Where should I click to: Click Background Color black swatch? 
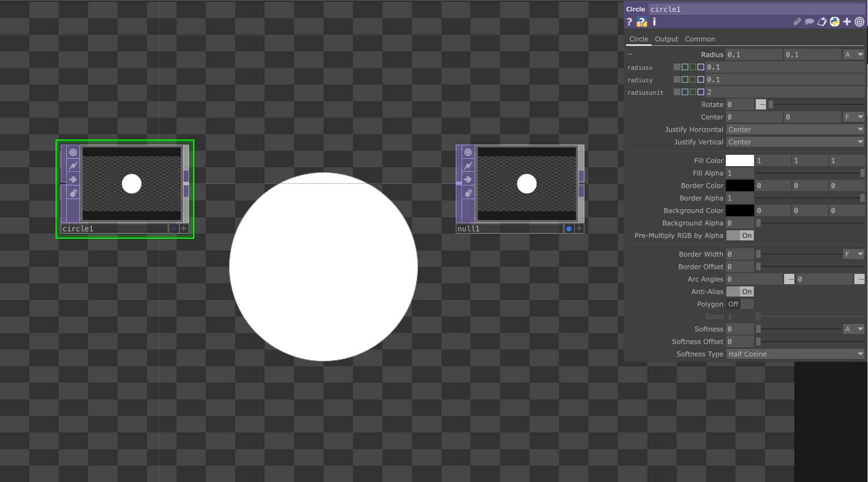[x=740, y=210]
